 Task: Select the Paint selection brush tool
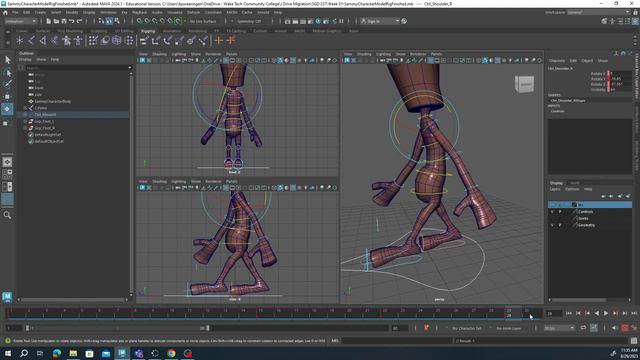pyautogui.click(x=7, y=84)
